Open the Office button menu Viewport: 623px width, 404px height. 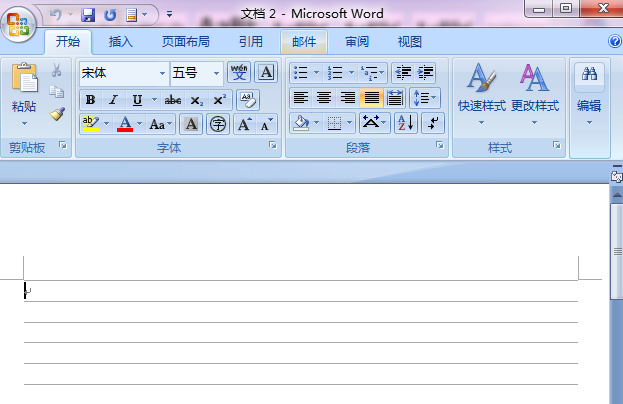18,25
